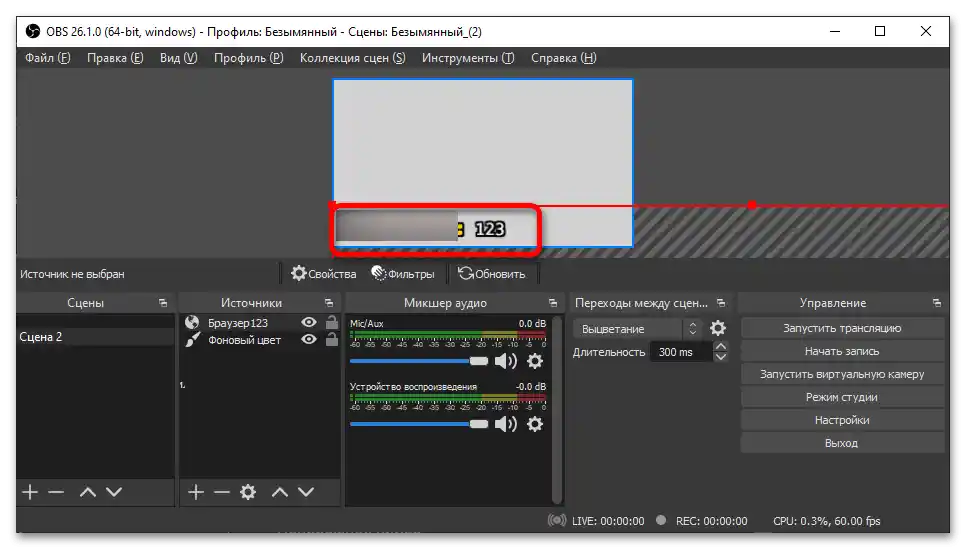The image size is (966, 549).
Task: Click Запустить трансляцию button
Action: coord(842,328)
